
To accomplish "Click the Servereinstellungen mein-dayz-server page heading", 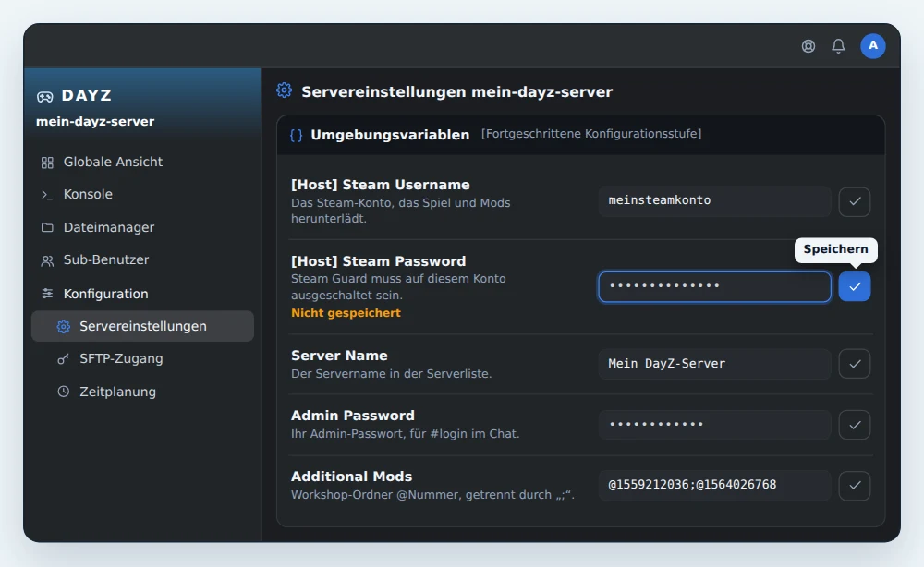I will tap(456, 91).
